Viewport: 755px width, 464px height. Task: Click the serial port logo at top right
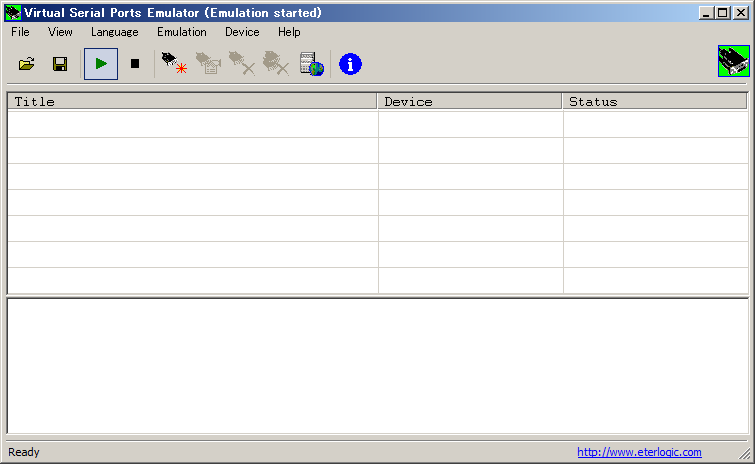tap(733, 61)
